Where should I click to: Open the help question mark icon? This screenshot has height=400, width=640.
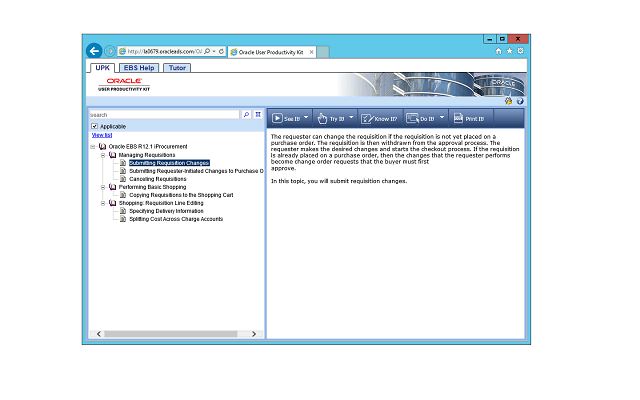click(x=520, y=101)
